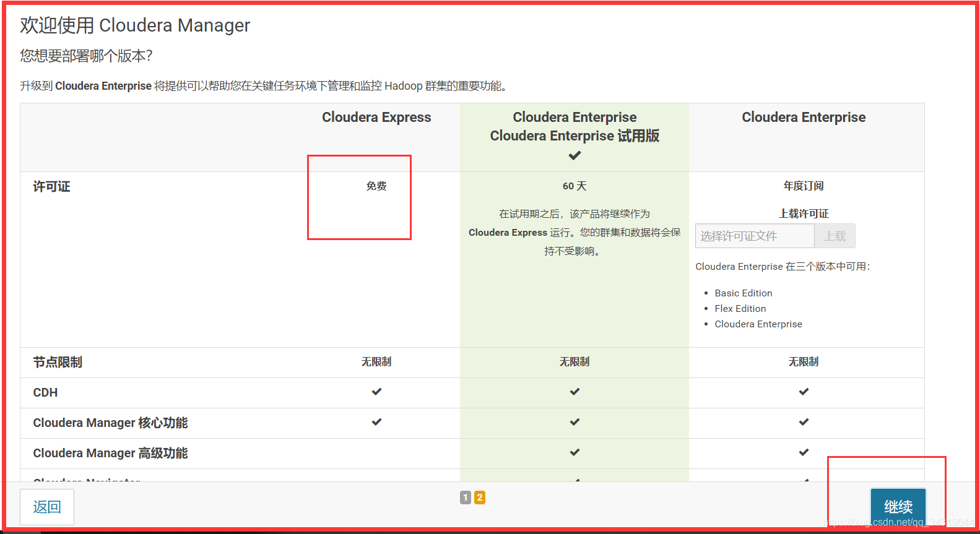
Task: Click the 上载许可证 label
Action: (x=804, y=213)
